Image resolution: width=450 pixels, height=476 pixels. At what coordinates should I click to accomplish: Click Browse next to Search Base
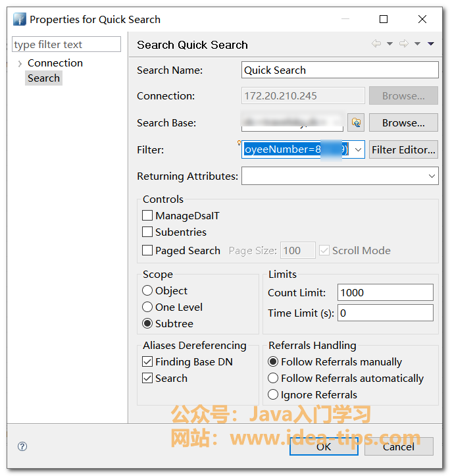click(x=403, y=122)
